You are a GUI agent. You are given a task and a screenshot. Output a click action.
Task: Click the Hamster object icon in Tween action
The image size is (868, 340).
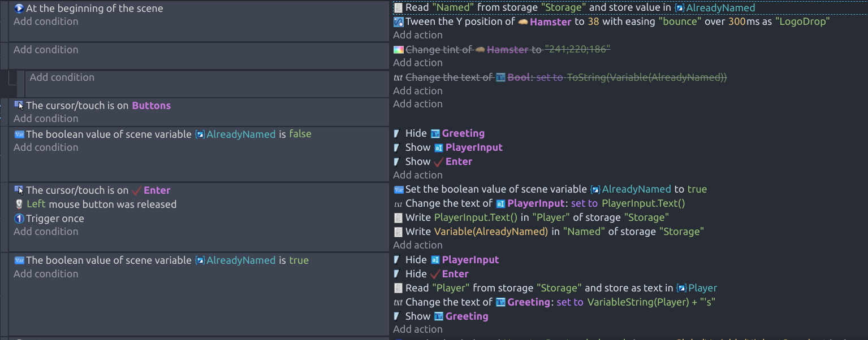(523, 22)
